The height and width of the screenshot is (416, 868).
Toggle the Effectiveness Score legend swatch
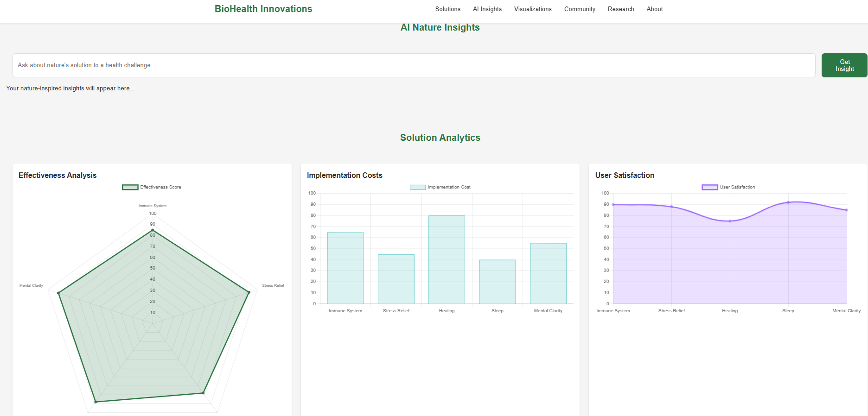tap(130, 187)
